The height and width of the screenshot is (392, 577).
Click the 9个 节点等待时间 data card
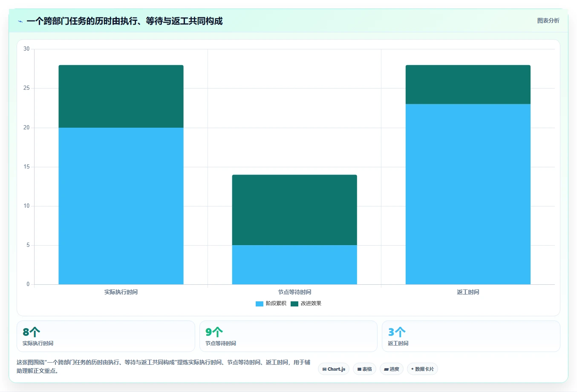(x=288, y=336)
